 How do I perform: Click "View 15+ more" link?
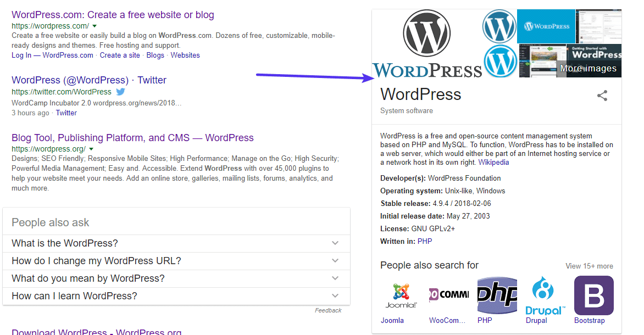[589, 266]
